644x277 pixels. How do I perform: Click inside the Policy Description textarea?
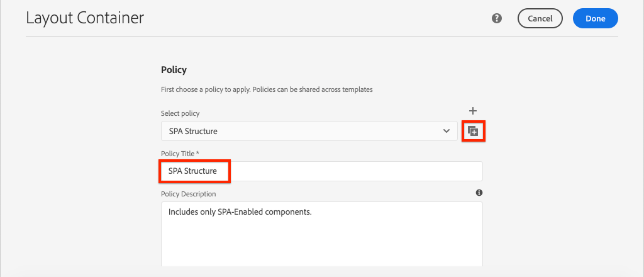pos(321,234)
